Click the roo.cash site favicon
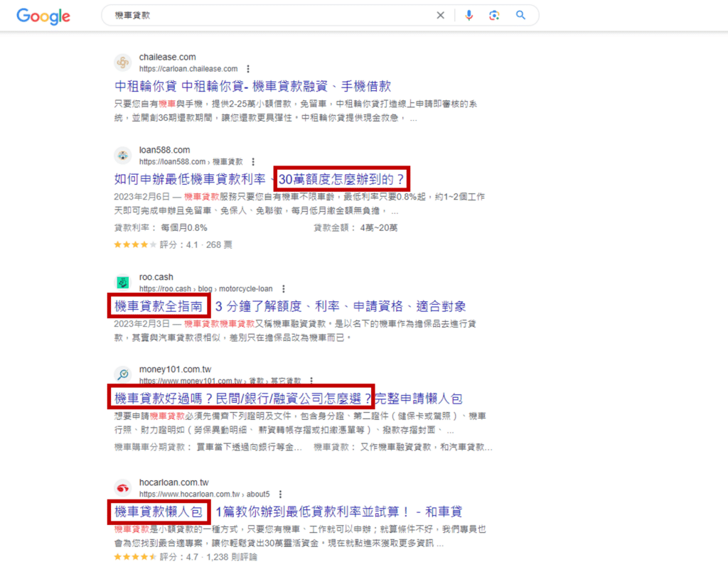Viewport: 728px width, 579px height. [123, 283]
